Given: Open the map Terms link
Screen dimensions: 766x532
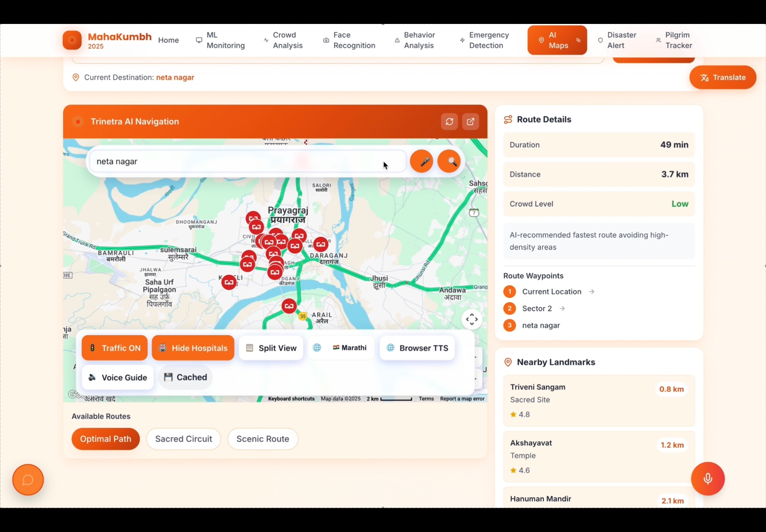Looking at the screenshot, I should (x=426, y=398).
